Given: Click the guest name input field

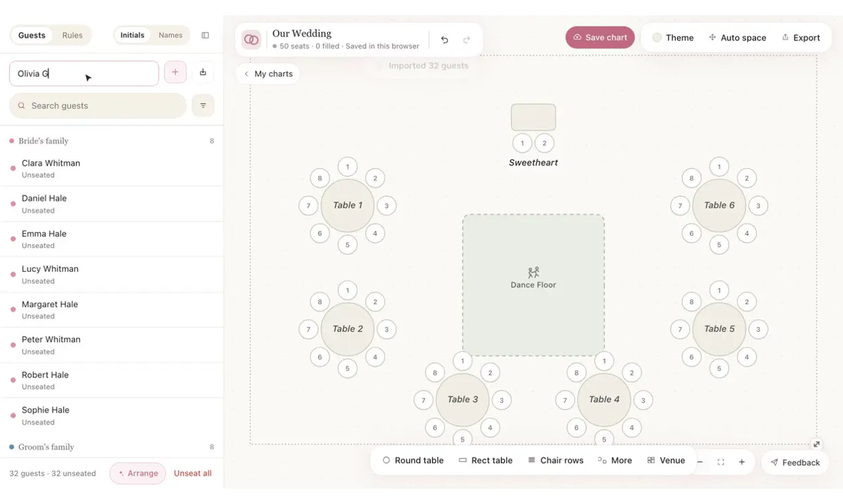Looking at the screenshot, I should point(84,74).
